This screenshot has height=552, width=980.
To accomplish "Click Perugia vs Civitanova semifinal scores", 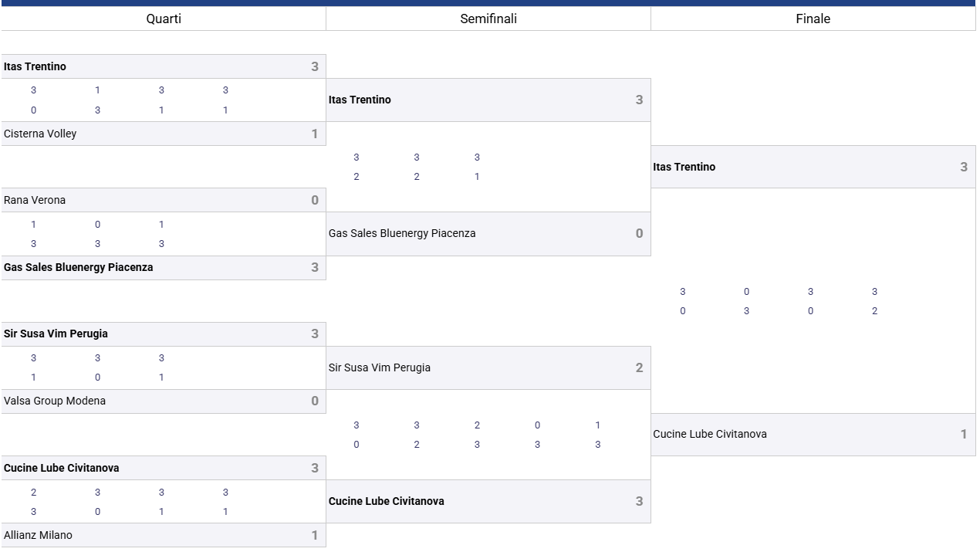I will tap(476, 435).
